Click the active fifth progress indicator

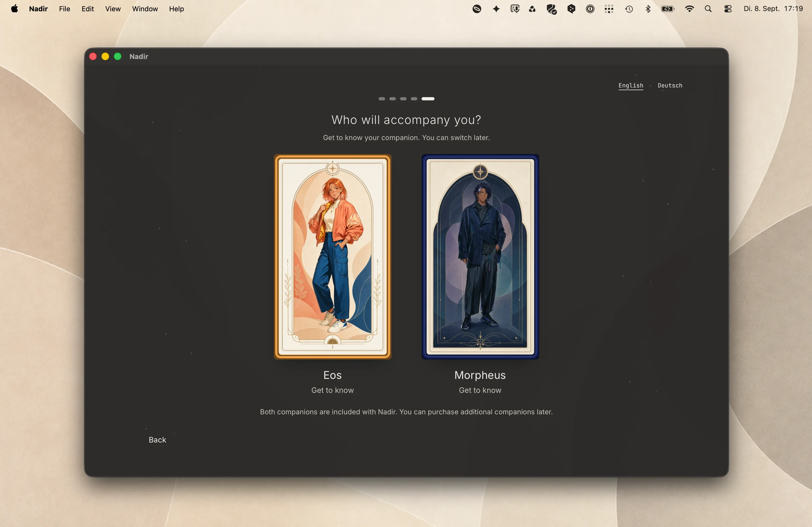(x=428, y=99)
